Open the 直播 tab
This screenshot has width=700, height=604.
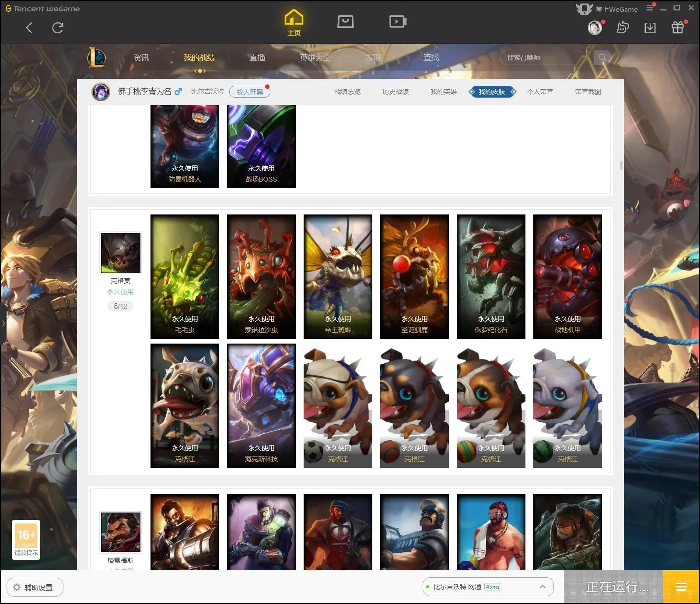(x=257, y=57)
